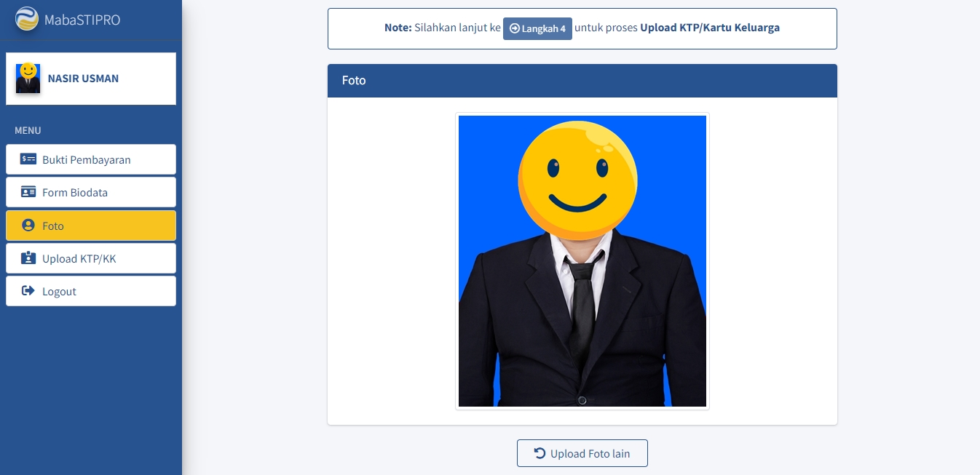Click the MabaSTIPRO brand name text
The image size is (980, 475).
[x=82, y=20]
